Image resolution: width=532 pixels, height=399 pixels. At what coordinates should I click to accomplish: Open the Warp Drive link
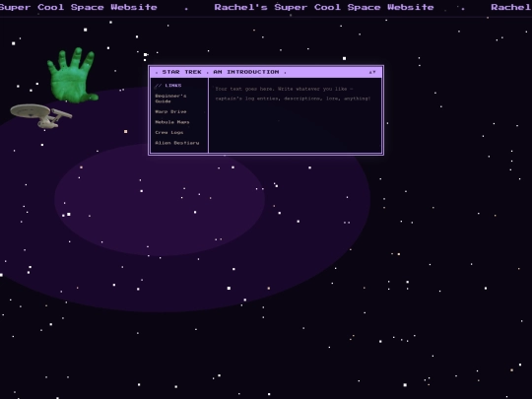click(x=170, y=111)
